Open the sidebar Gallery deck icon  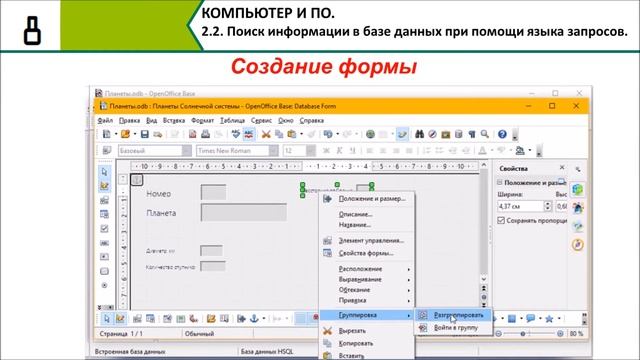pos(578,227)
